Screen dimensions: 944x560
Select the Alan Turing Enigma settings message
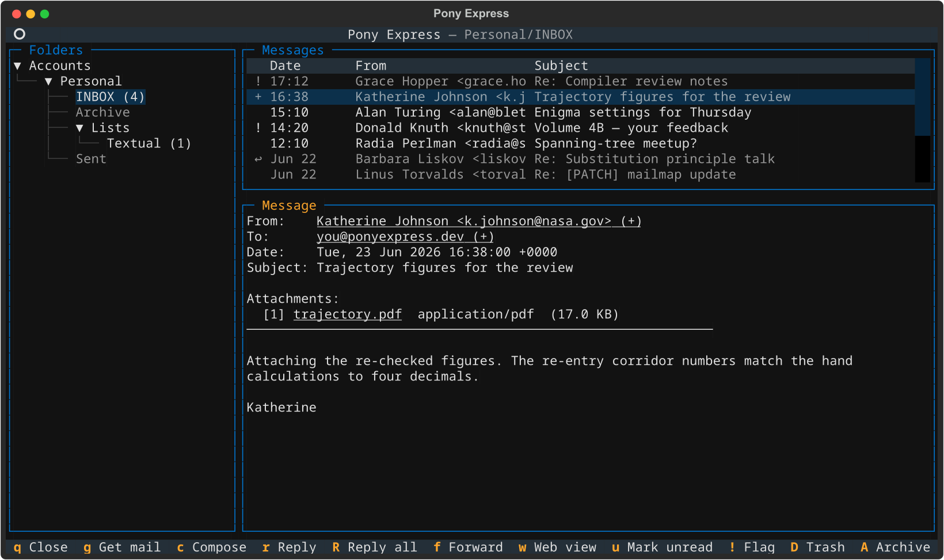tap(580, 113)
